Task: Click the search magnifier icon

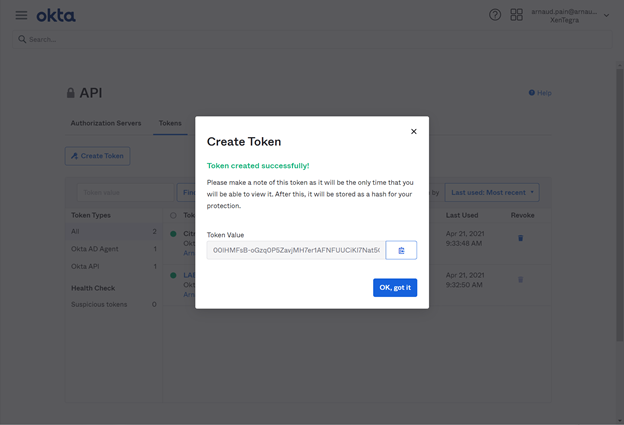Action: coord(22,39)
